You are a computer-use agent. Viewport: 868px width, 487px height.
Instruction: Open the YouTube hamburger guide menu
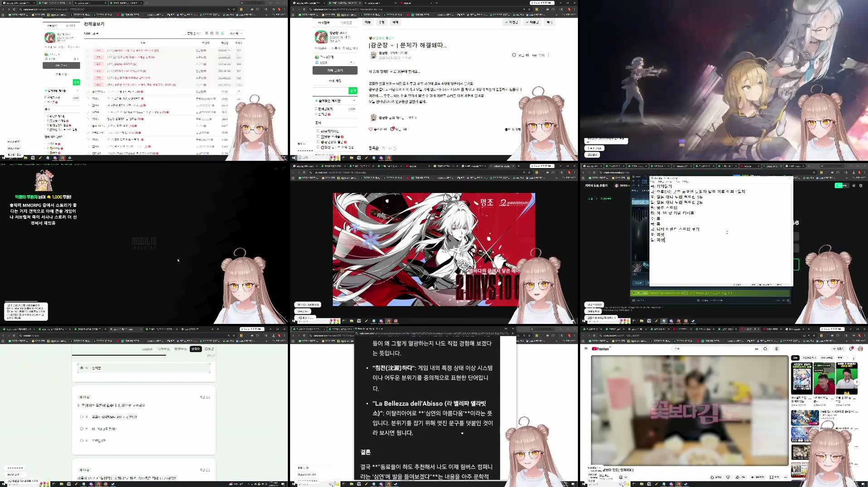pos(586,349)
